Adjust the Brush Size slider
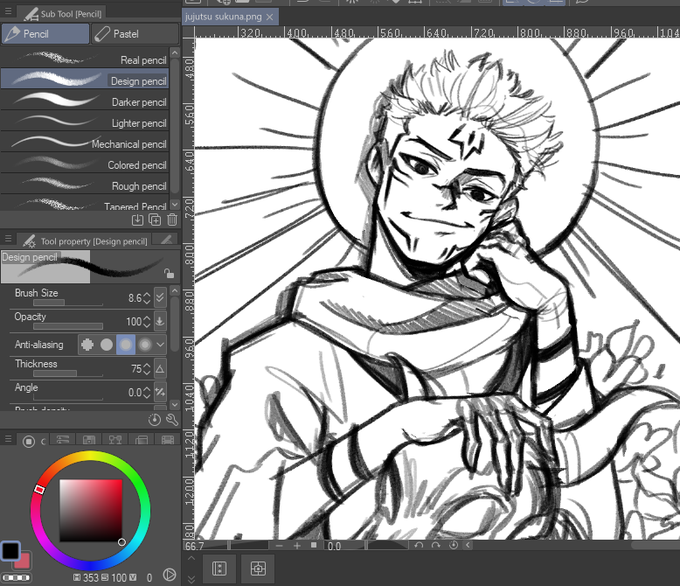The image size is (680, 586). 68,303
